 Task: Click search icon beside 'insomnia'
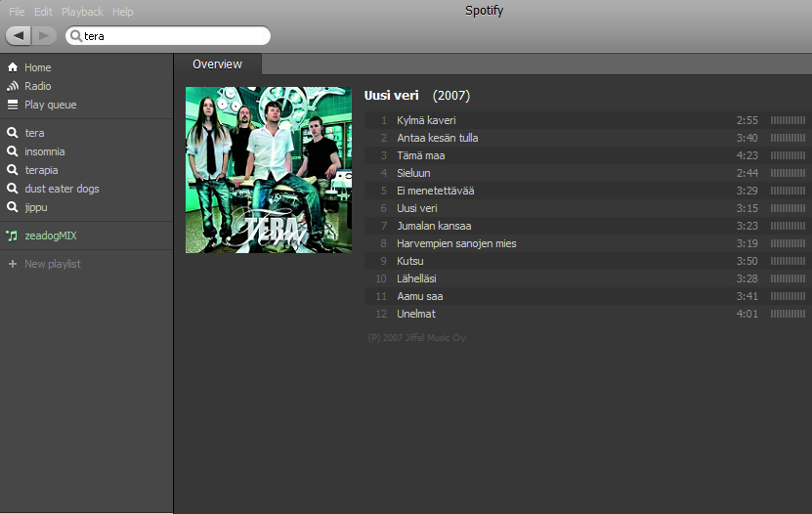click(x=13, y=151)
